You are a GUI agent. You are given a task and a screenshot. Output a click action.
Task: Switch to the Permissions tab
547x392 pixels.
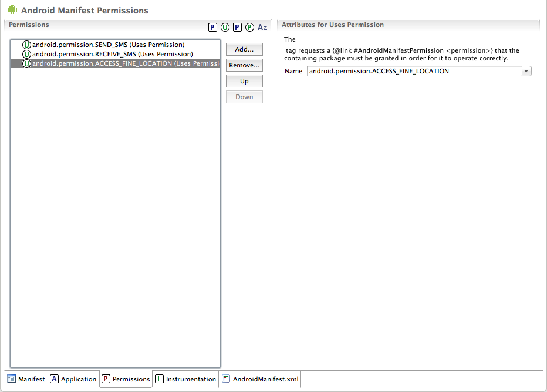[126, 379]
